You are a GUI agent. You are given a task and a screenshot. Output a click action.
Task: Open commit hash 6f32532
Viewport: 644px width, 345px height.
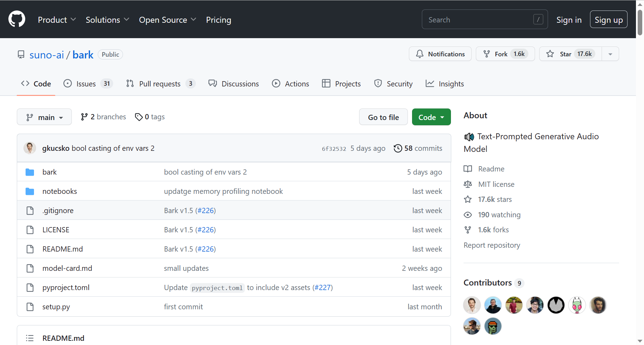334,149
